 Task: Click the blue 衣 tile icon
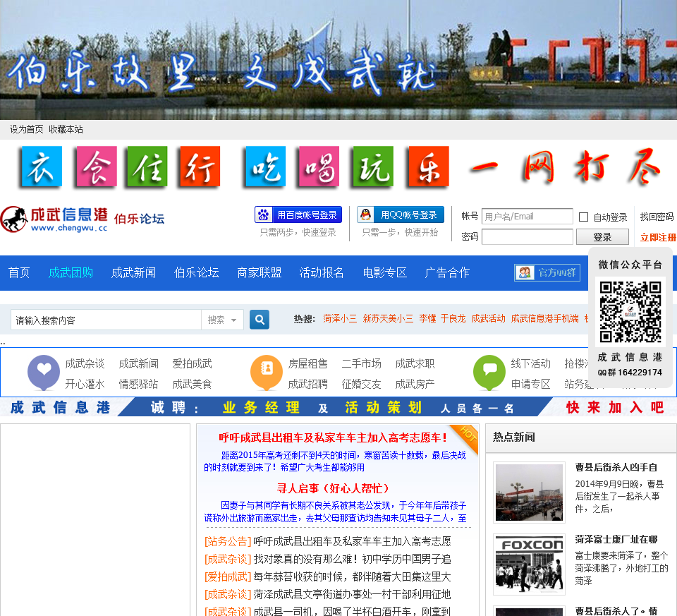click(x=41, y=167)
